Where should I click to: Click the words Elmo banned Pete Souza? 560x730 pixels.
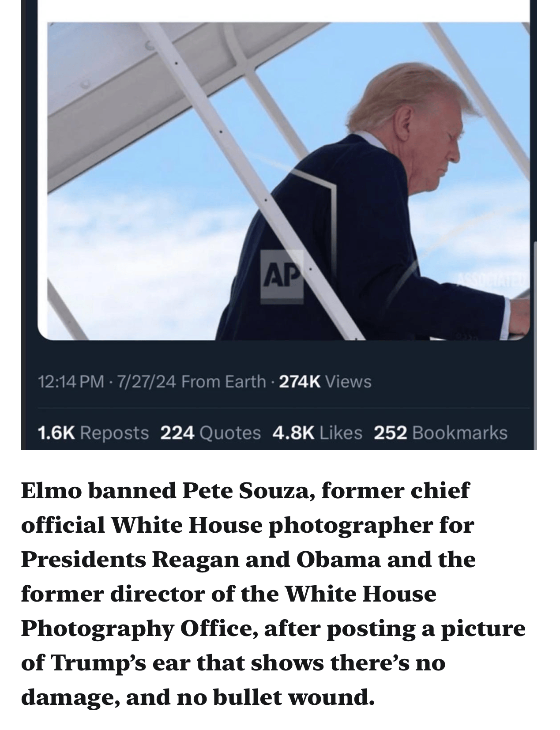click(167, 490)
